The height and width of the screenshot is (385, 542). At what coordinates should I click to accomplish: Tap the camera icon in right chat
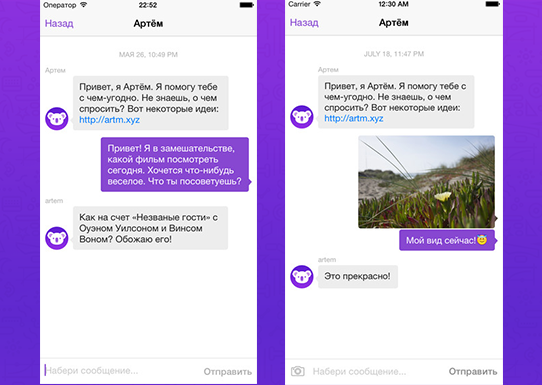pos(298,372)
